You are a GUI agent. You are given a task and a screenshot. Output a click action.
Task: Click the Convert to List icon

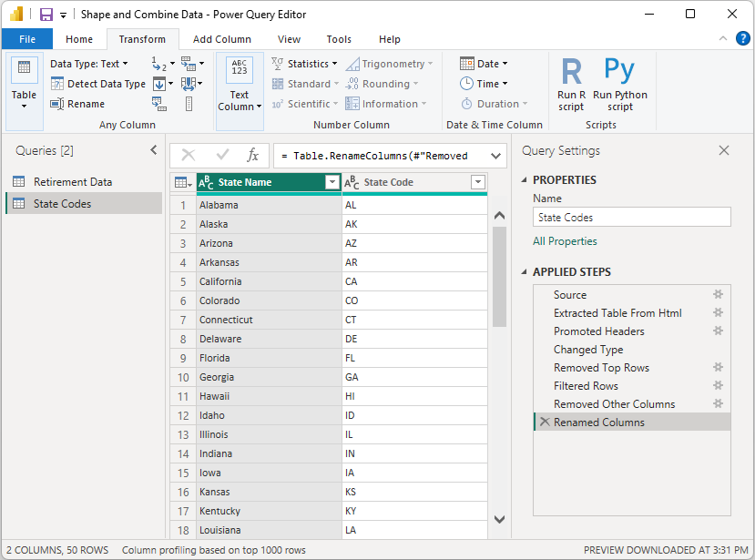(189, 104)
